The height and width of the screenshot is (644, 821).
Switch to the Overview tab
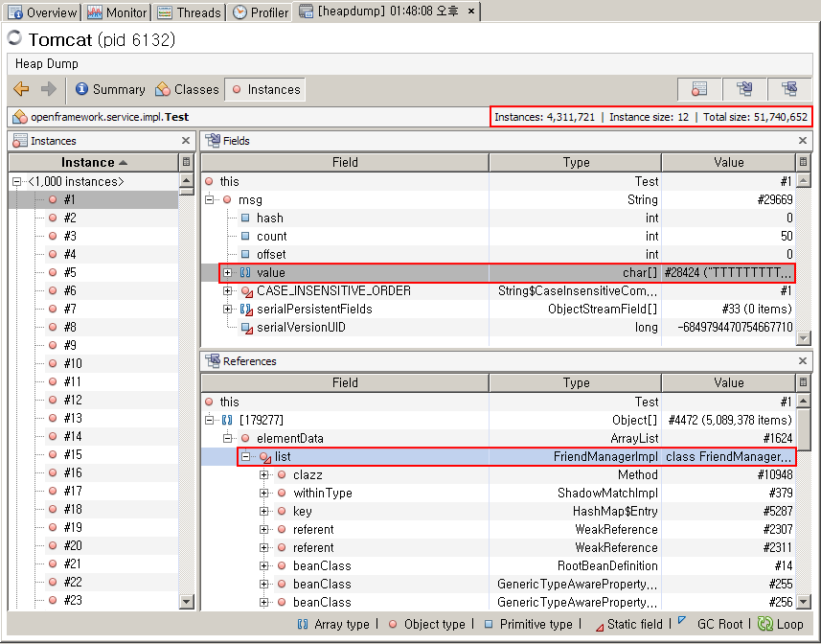[42, 12]
